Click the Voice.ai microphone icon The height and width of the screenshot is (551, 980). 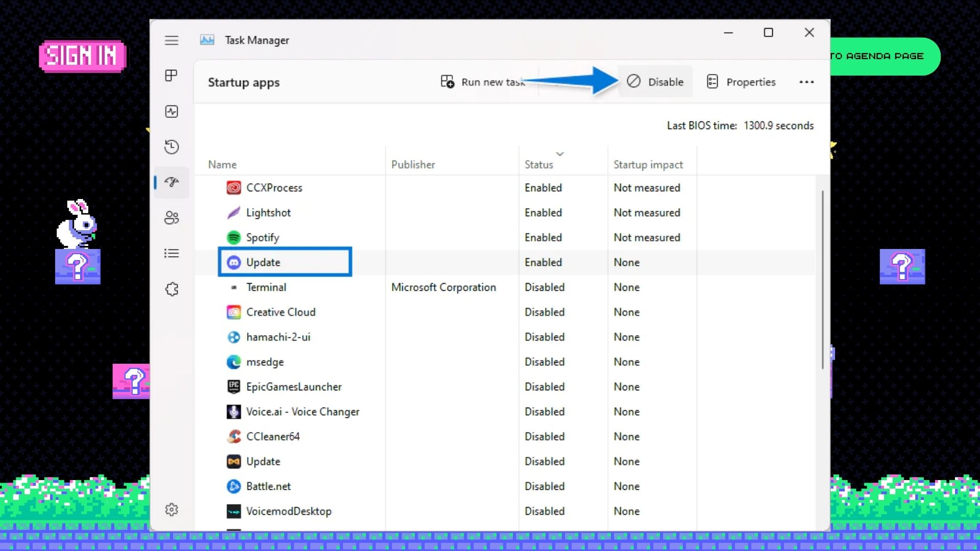(234, 412)
